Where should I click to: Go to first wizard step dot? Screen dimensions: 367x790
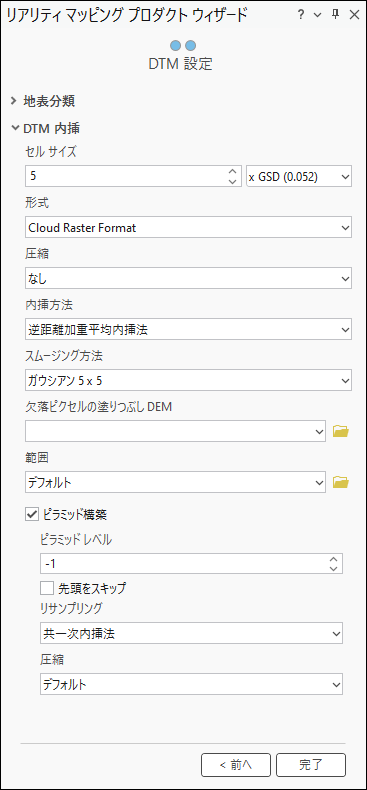point(175,45)
